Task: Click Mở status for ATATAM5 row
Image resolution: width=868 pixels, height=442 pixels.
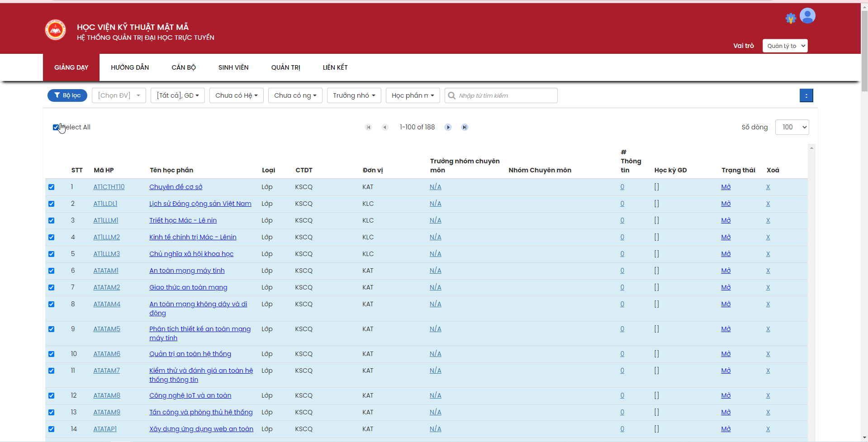Action: 726,329
